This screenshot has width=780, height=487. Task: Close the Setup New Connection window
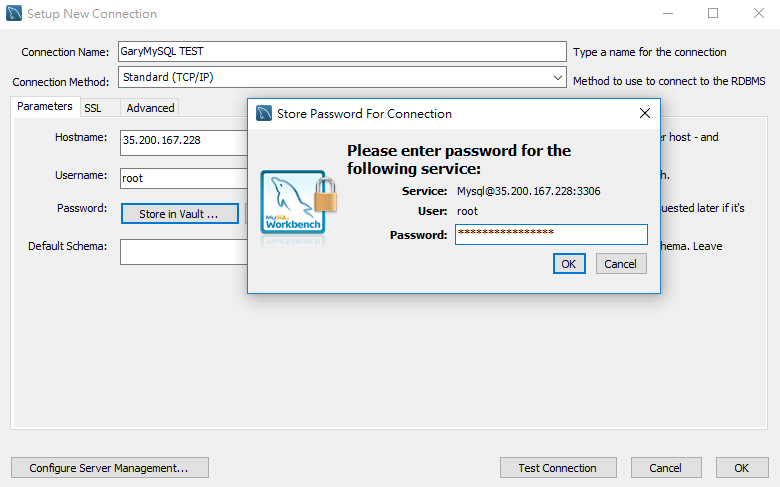[758, 13]
